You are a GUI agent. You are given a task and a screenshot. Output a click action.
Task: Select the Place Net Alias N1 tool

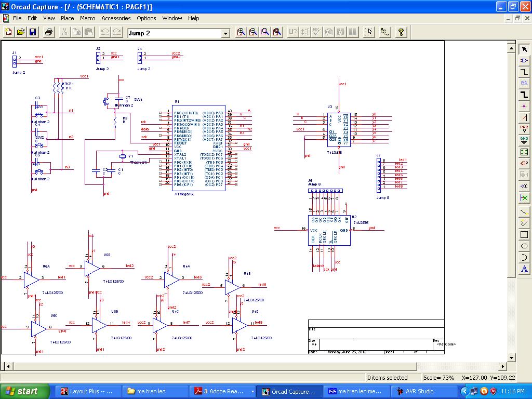(524, 83)
